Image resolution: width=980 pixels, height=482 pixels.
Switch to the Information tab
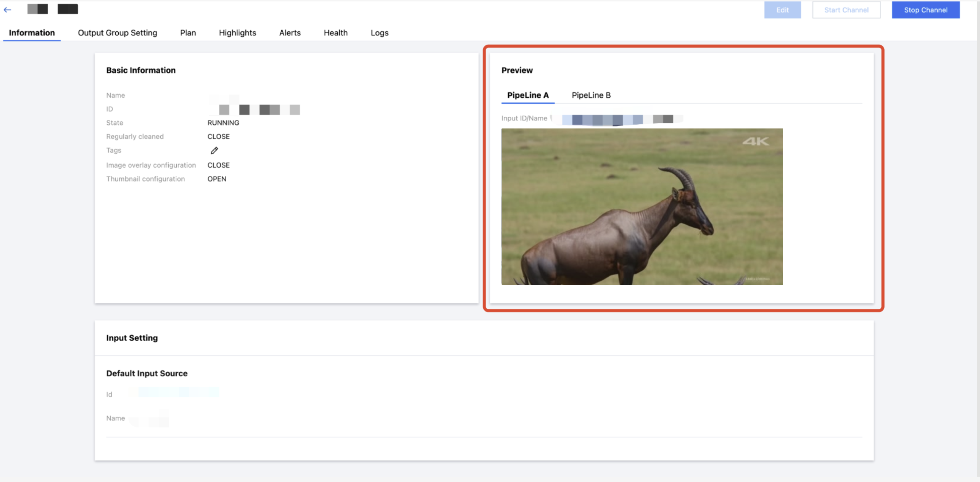tap(32, 33)
